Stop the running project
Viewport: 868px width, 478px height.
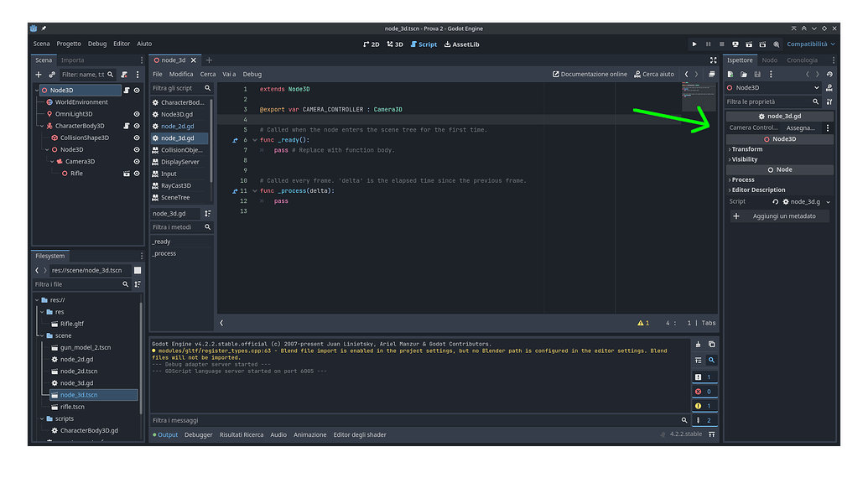(x=721, y=44)
